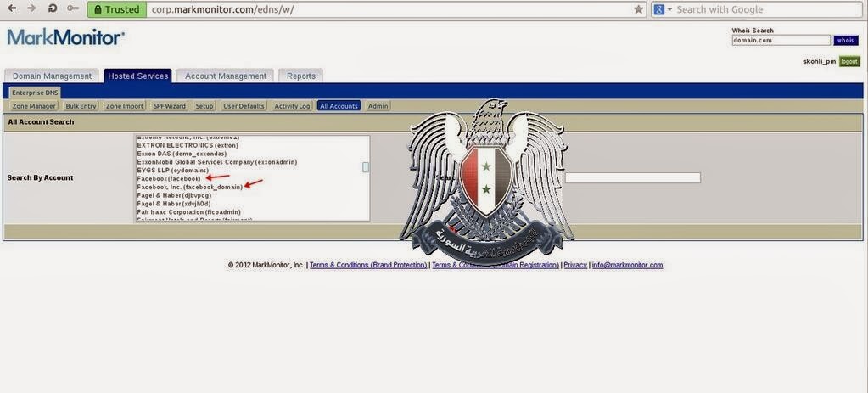Select Facebook (facebook) account
Screen dimensions: 868x393
click(x=169, y=179)
